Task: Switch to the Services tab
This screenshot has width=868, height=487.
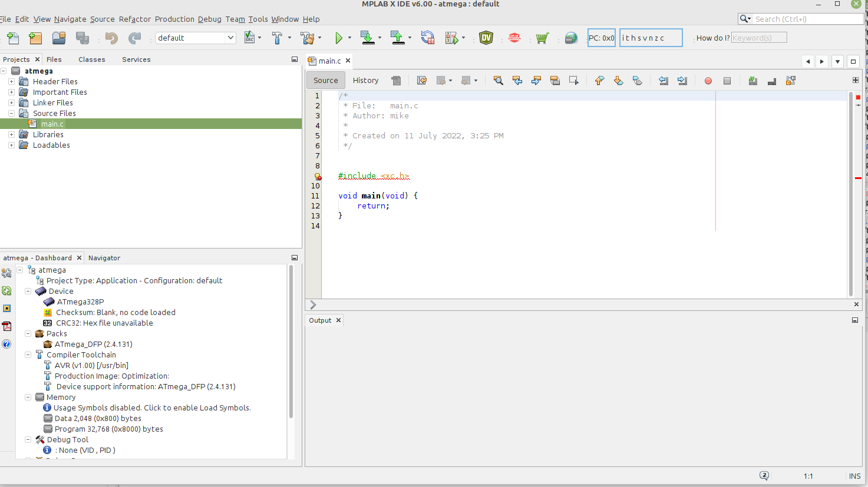Action: point(136,59)
